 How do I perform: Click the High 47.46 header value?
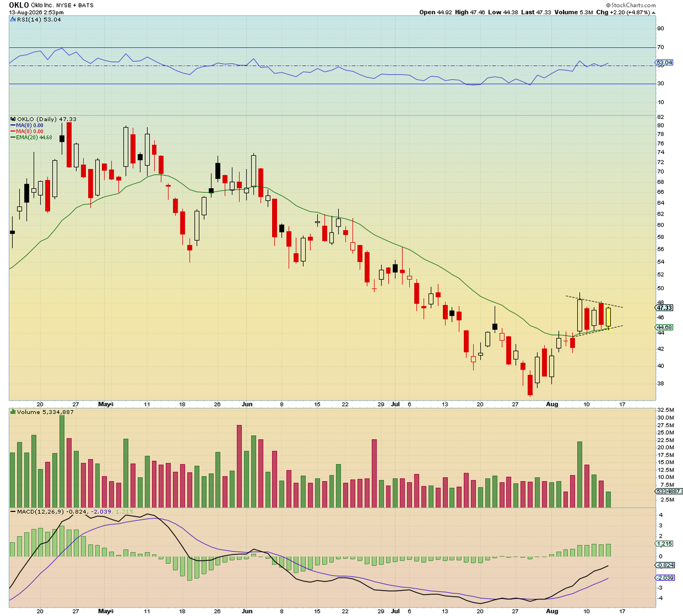pos(470,12)
